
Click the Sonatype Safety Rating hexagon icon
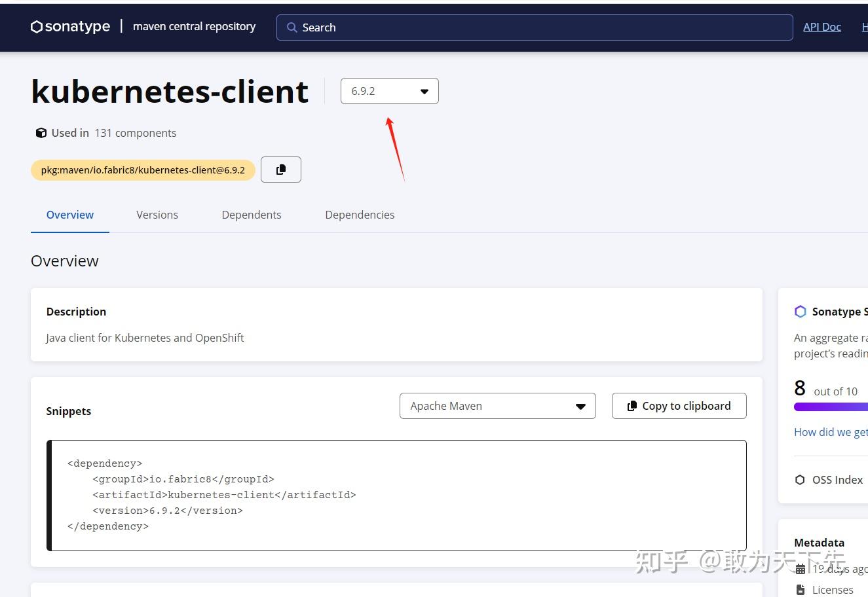[800, 312]
